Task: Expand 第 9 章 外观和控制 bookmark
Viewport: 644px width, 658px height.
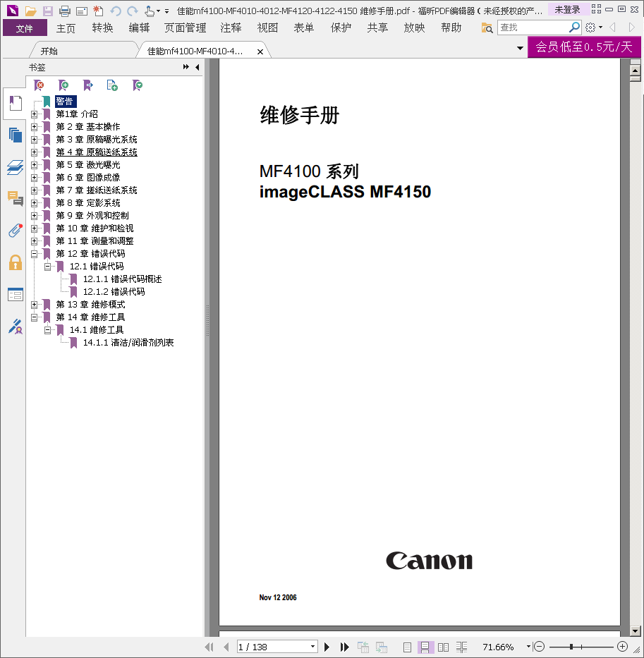Action: (35, 215)
